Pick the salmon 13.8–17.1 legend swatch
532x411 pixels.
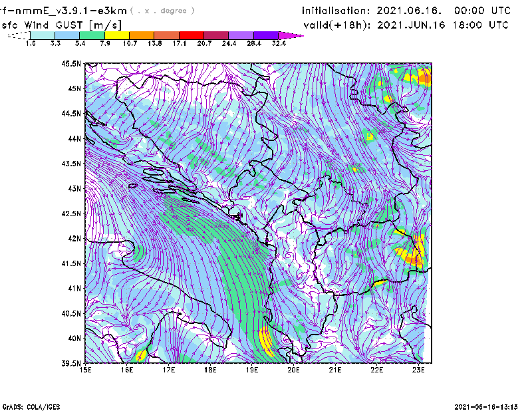tap(167, 35)
